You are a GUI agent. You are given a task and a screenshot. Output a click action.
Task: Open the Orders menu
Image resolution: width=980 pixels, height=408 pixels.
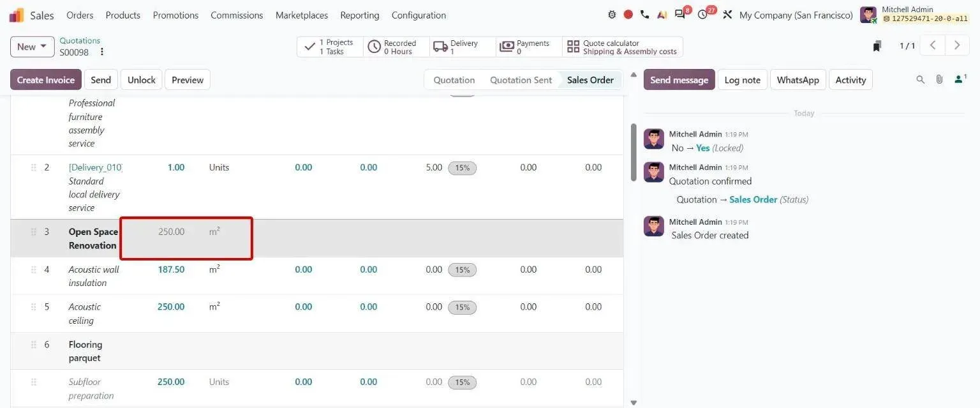point(80,15)
